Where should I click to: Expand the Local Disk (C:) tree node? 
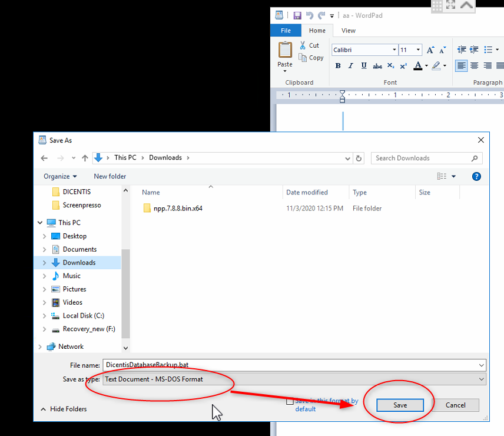[x=45, y=316]
